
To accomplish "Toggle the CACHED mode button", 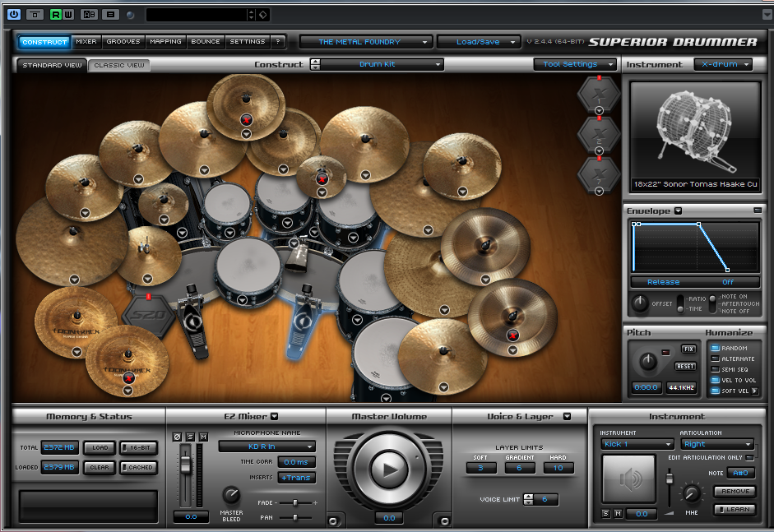I will [138, 467].
